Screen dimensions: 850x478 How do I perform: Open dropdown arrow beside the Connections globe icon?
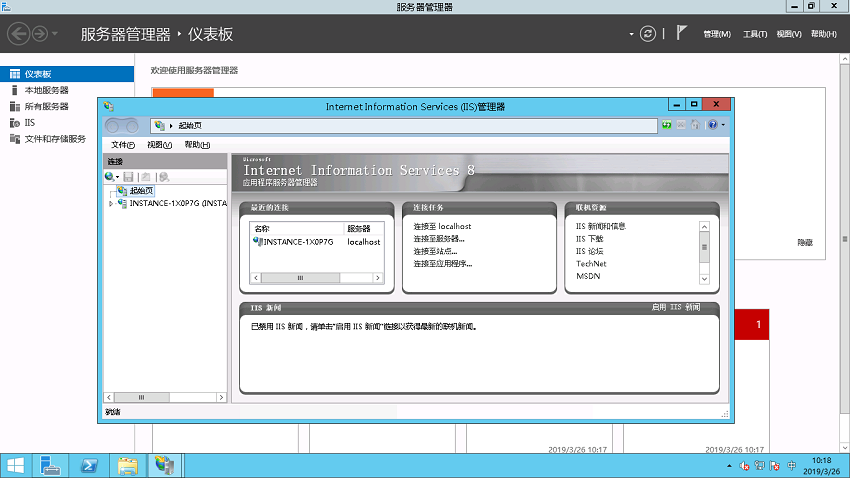pyautogui.click(x=117, y=177)
